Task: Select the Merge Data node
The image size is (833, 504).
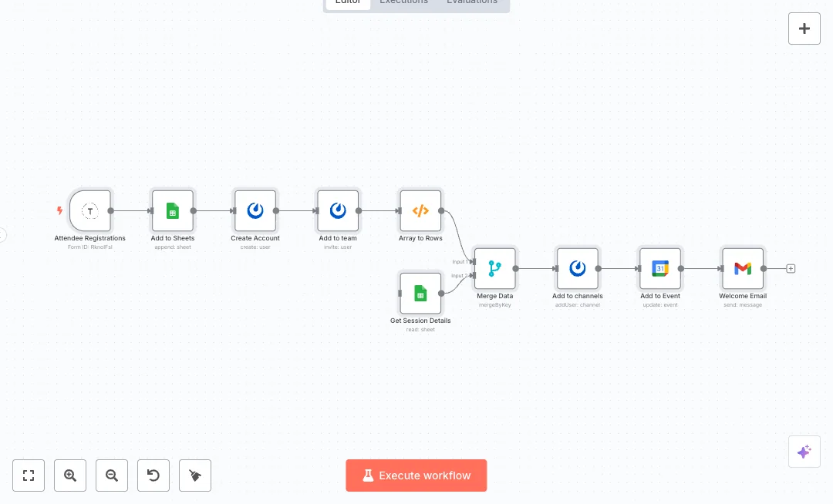Action: click(494, 268)
